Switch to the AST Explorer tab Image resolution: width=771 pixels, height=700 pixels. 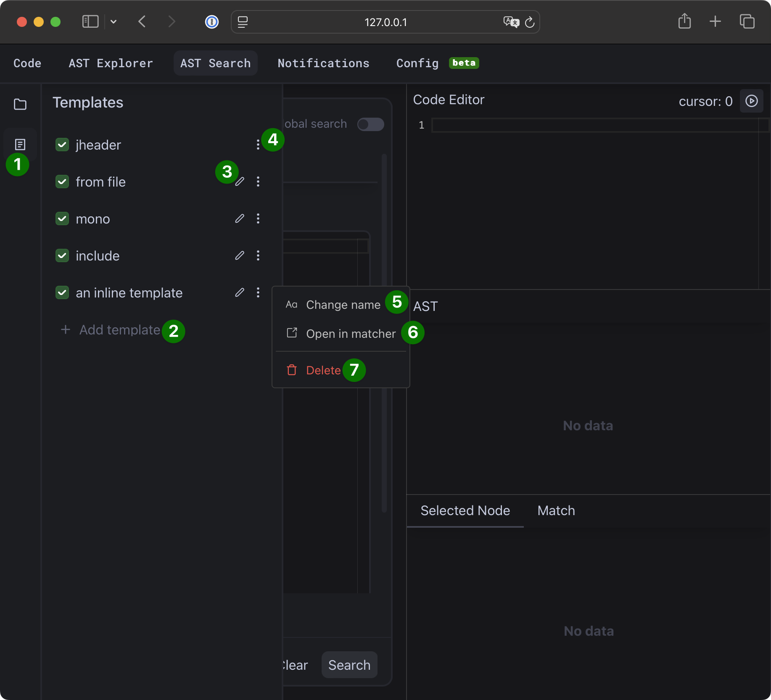(x=111, y=63)
